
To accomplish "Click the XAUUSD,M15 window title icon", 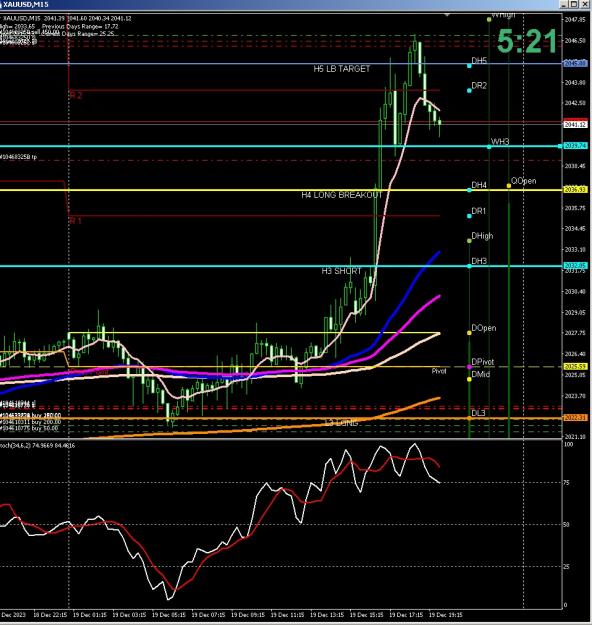I will [2, 4].
